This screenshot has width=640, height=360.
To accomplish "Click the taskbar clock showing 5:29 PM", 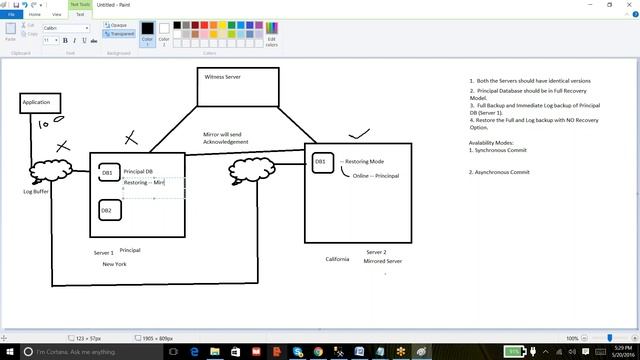I will click(x=623, y=351).
